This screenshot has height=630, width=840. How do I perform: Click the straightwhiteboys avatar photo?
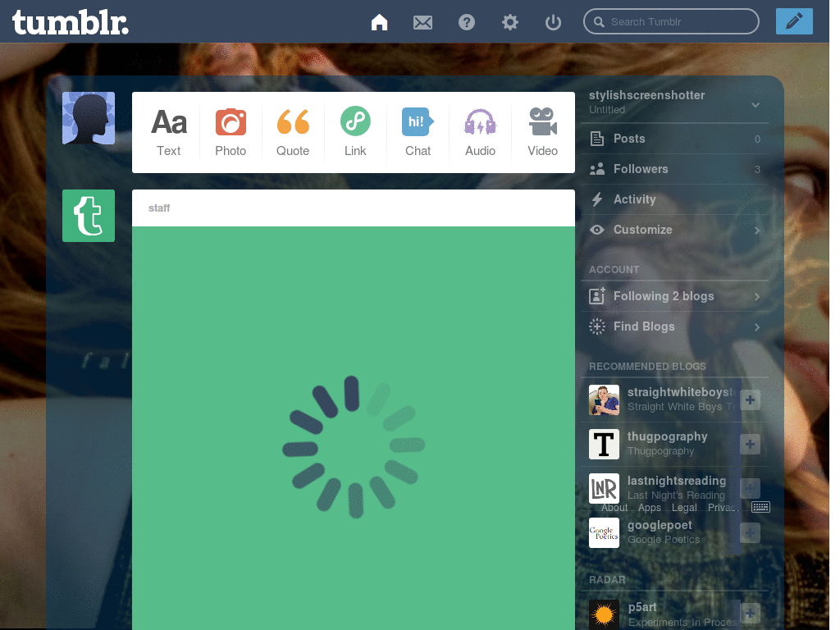tap(604, 399)
